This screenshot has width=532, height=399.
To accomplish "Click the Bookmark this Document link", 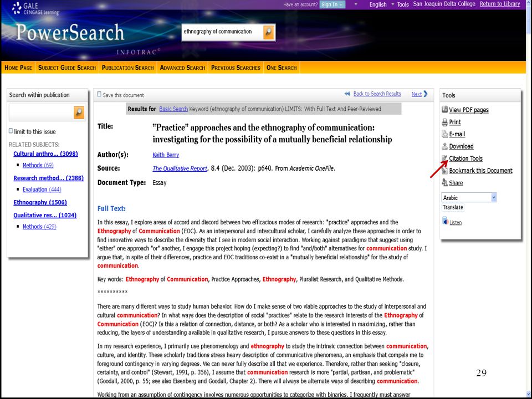I will [480, 171].
